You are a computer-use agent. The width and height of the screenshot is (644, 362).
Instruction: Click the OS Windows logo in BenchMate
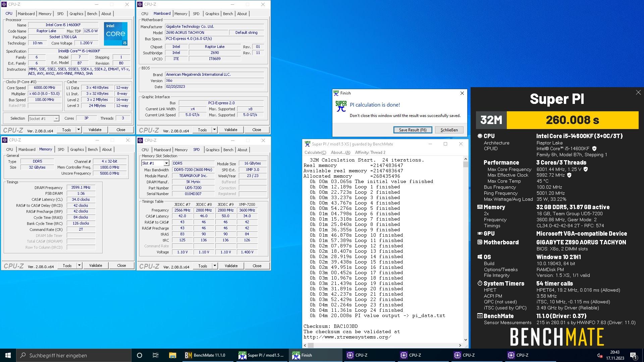[x=480, y=257]
